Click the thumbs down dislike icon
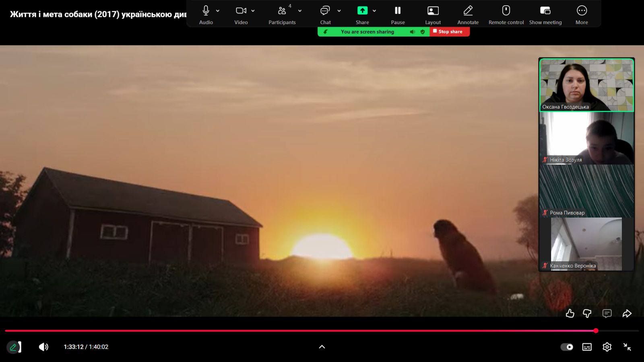The width and height of the screenshot is (644, 362). click(587, 313)
